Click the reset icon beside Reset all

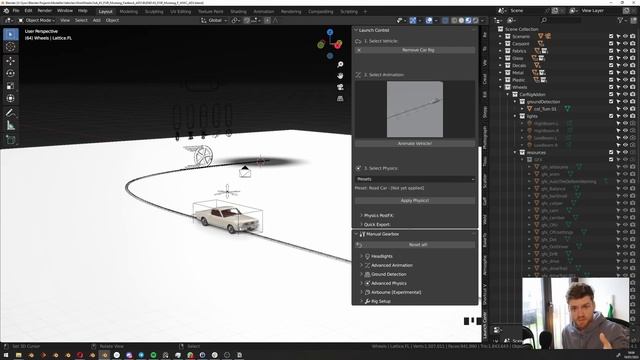click(x=359, y=245)
